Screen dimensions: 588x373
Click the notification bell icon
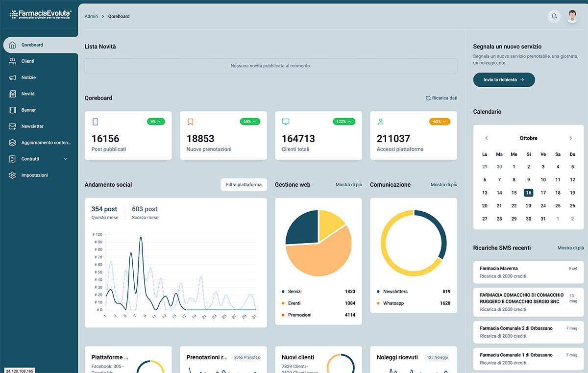tap(554, 16)
